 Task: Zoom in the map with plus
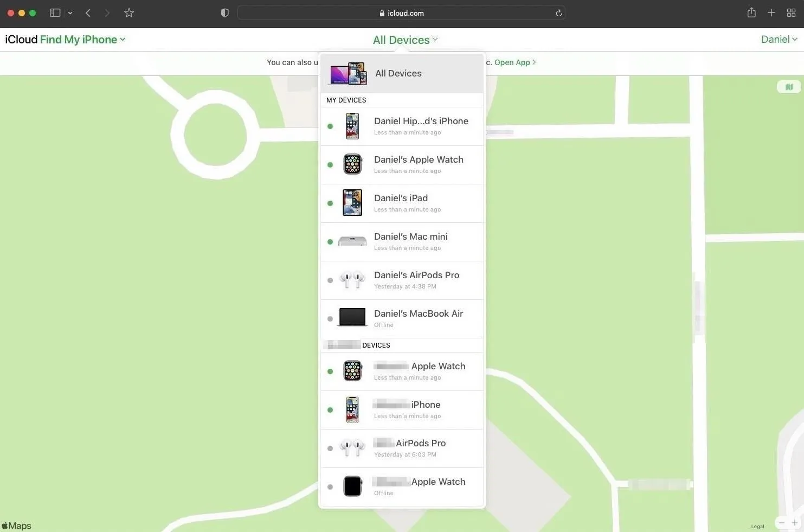[794, 523]
